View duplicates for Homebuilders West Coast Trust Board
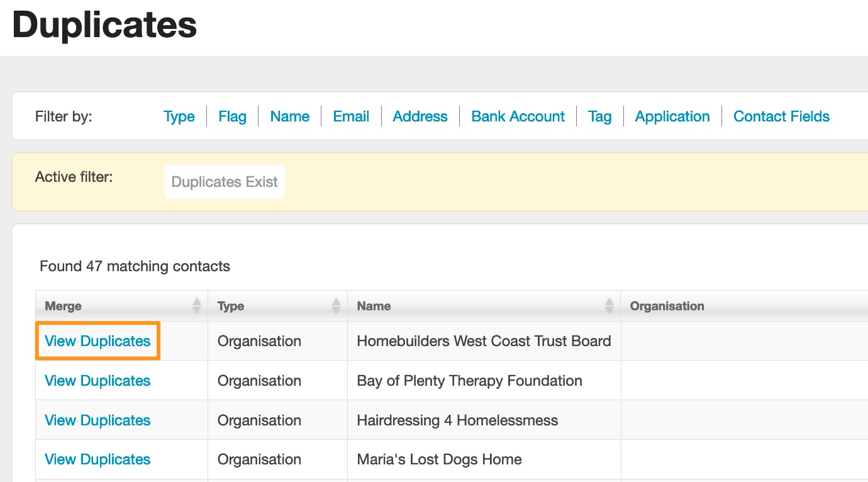Screen dimensions: 868x482 pyautogui.click(x=97, y=341)
